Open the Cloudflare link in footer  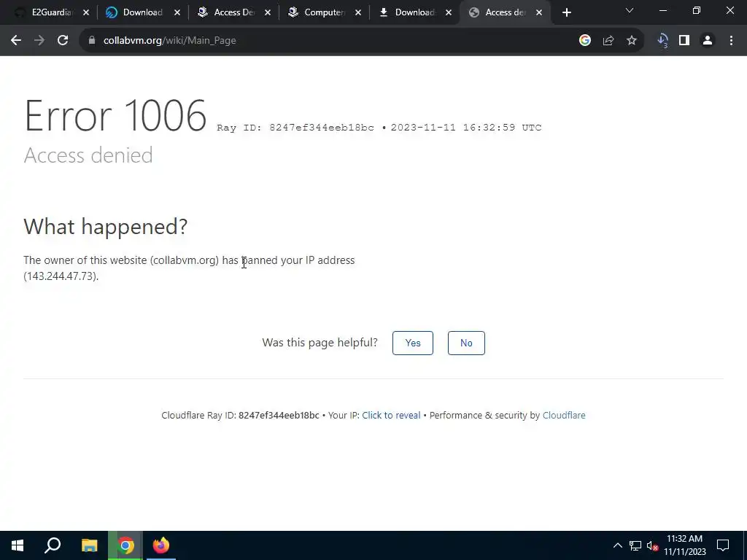564,415
